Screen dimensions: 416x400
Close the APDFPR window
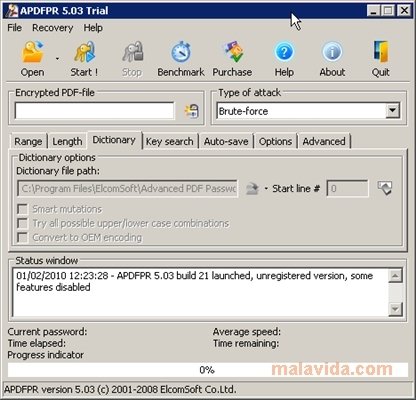[404, 10]
